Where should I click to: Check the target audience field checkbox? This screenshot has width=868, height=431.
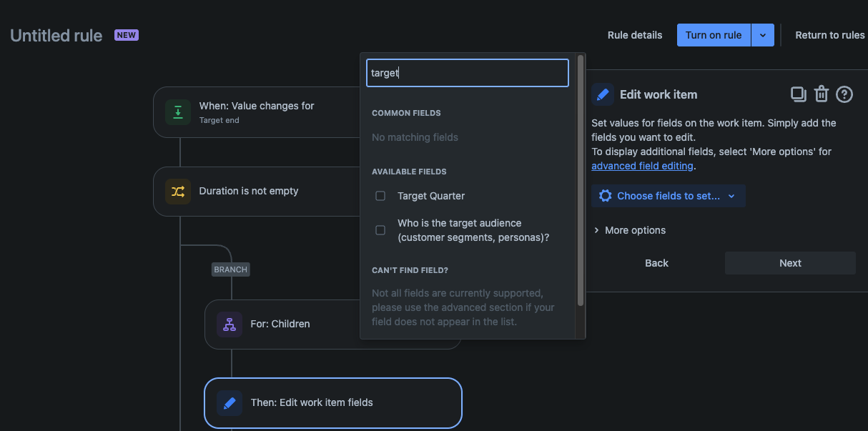[x=380, y=229]
